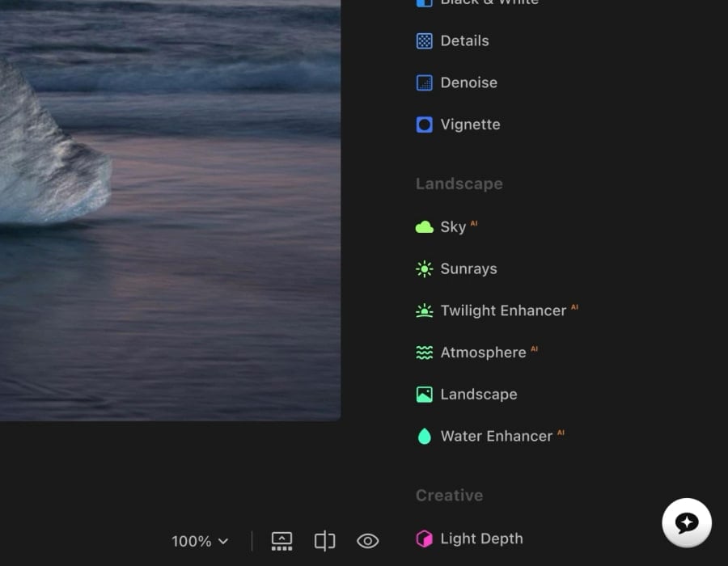Click the Vignette tool icon

pos(425,124)
